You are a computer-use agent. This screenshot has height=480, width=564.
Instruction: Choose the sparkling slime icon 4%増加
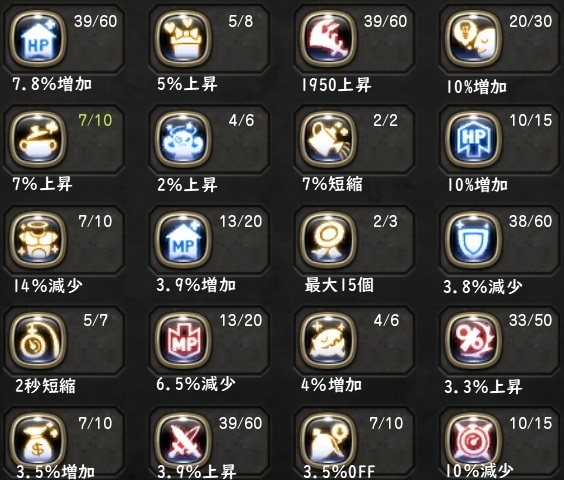coord(328,340)
